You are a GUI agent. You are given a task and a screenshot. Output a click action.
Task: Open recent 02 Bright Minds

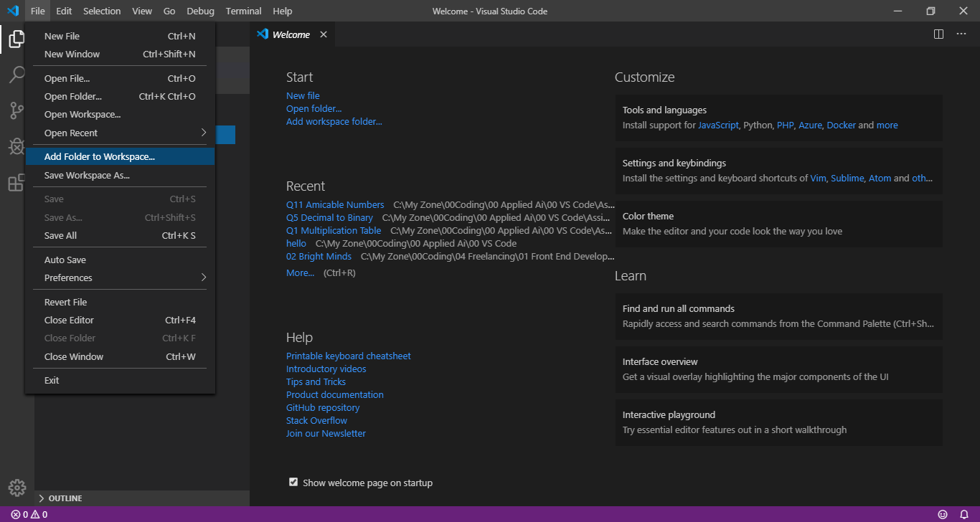[x=319, y=256]
